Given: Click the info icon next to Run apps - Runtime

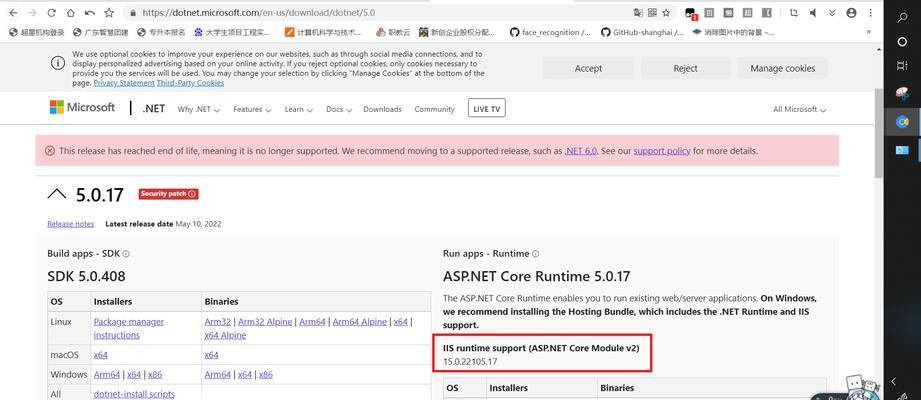Looking at the screenshot, I should (x=535, y=254).
